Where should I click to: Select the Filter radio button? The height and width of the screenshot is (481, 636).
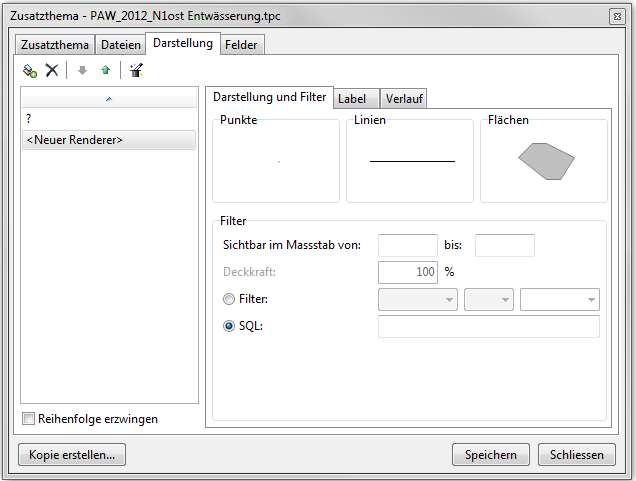click(229, 299)
